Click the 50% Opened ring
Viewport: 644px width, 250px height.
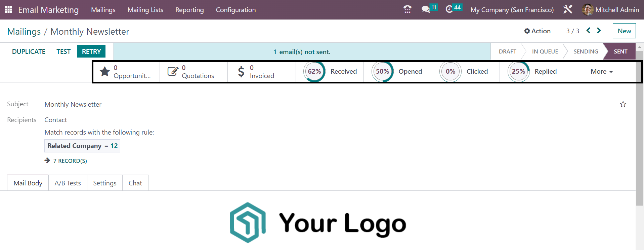click(382, 71)
